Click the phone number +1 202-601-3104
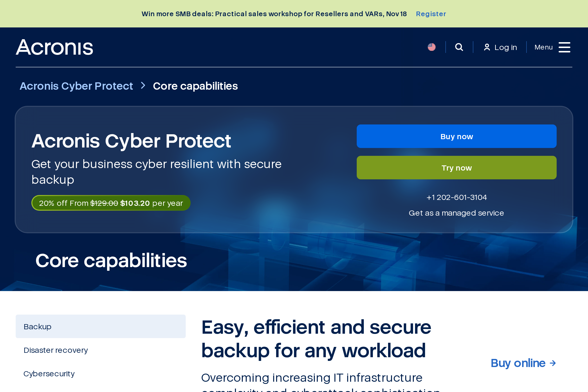The height and width of the screenshot is (392, 588). 456,197
